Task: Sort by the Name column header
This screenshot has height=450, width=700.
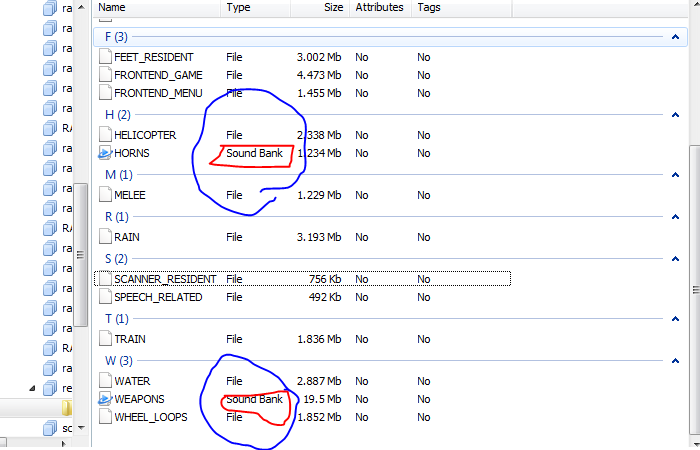Action: (x=157, y=8)
